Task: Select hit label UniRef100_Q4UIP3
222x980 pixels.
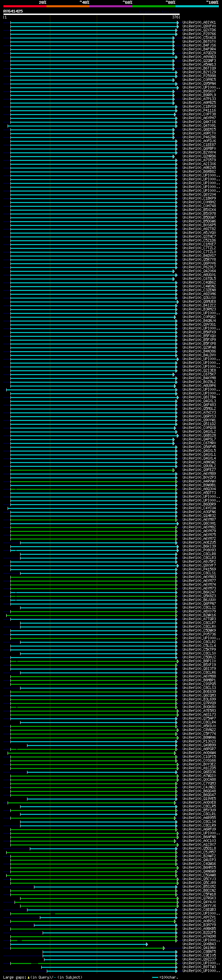Action: coord(199,860)
